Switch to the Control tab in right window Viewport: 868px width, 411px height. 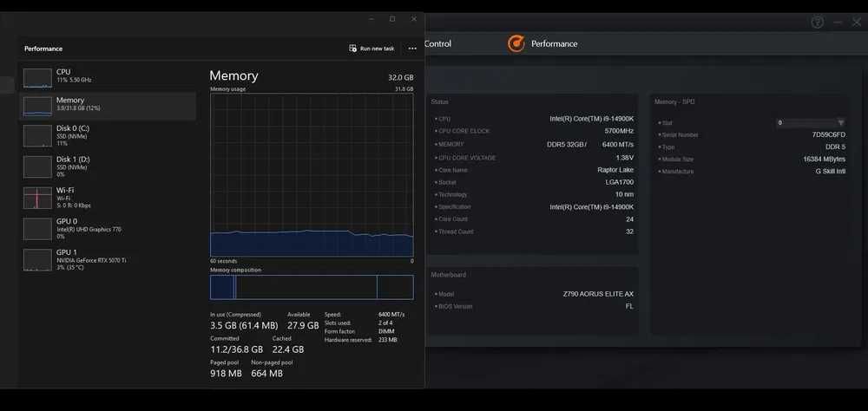(437, 43)
